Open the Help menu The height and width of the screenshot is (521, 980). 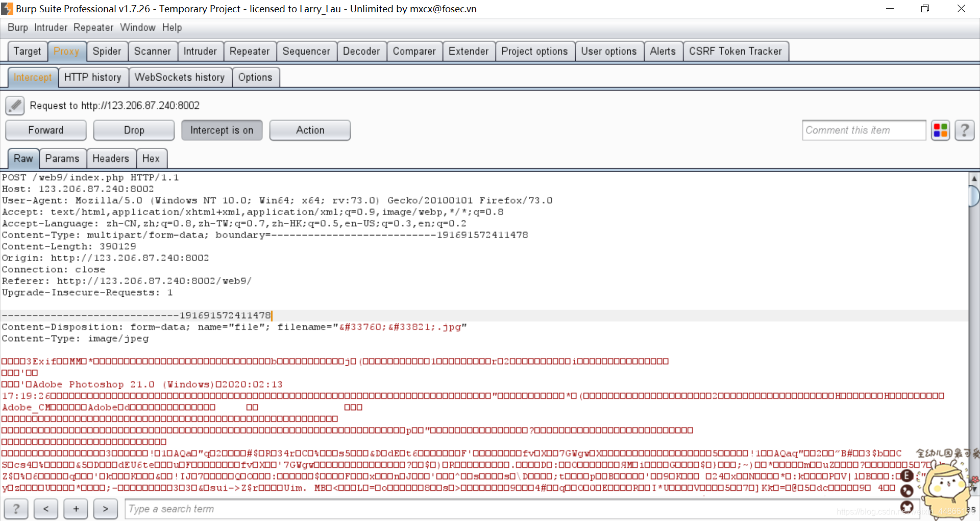[x=172, y=28]
